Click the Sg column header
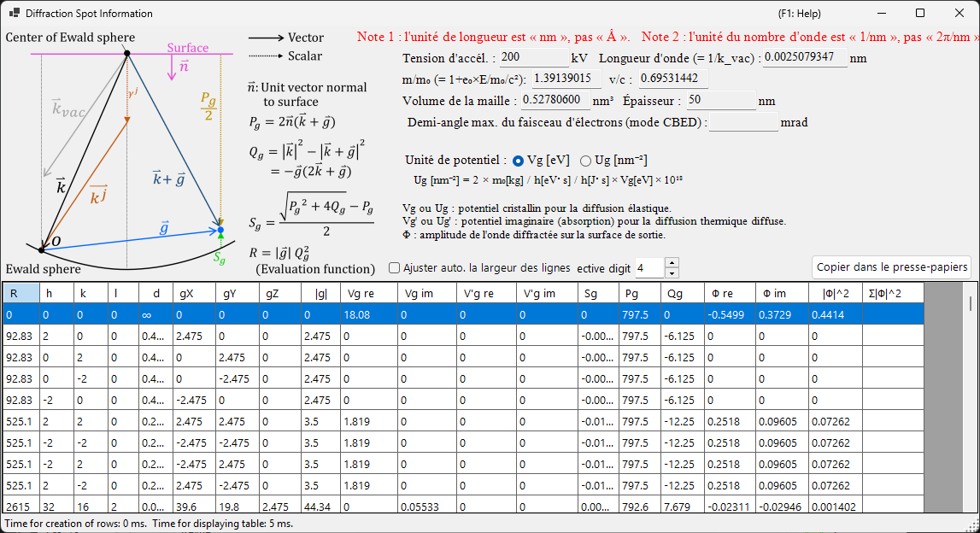The width and height of the screenshot is (980, 533). 599,293
